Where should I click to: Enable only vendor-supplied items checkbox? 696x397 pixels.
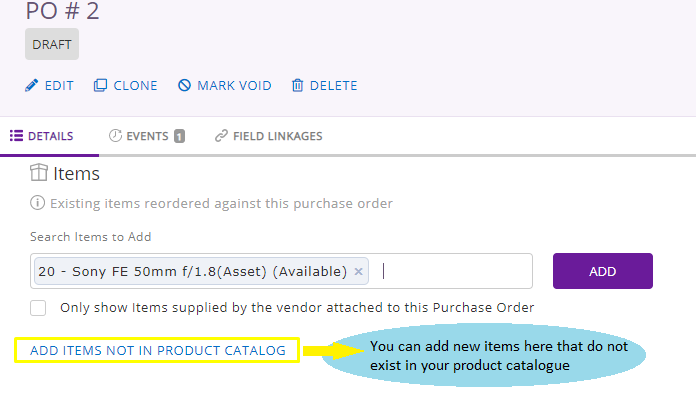(38, 308)
